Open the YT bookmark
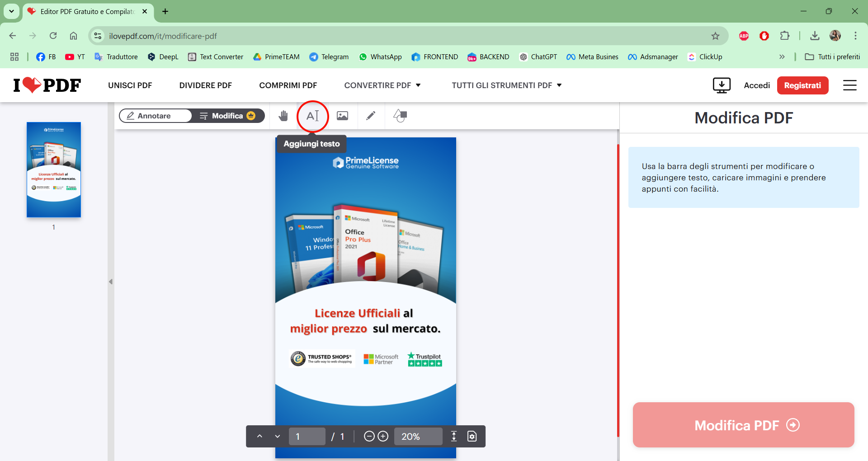Screen dimensions: 868x461 [75, 57]
